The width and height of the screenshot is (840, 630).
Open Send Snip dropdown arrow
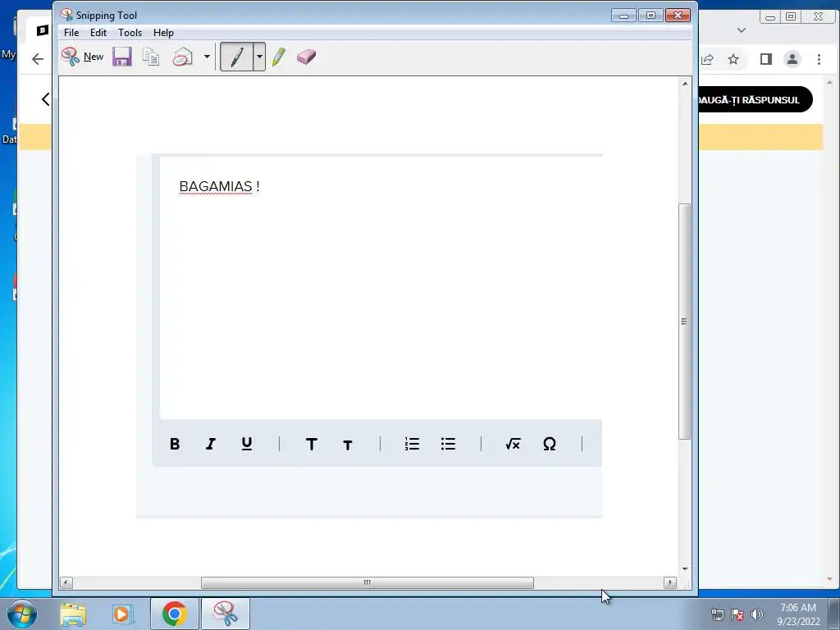(207, 57)
